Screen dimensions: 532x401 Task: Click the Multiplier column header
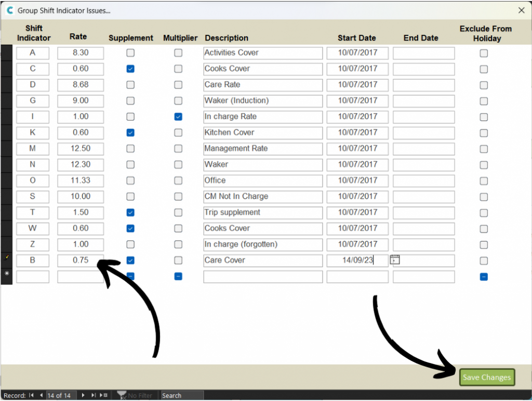click(x=180, y=38)
